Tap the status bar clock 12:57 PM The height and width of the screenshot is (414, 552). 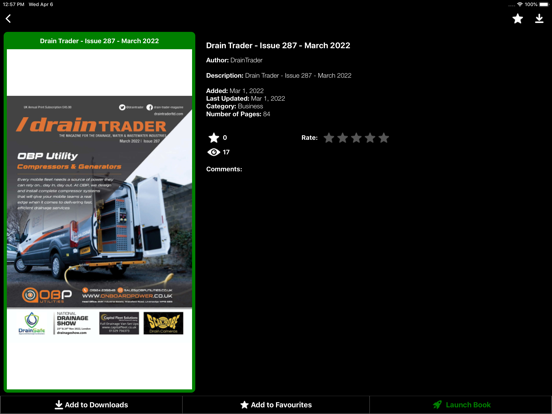13,4
